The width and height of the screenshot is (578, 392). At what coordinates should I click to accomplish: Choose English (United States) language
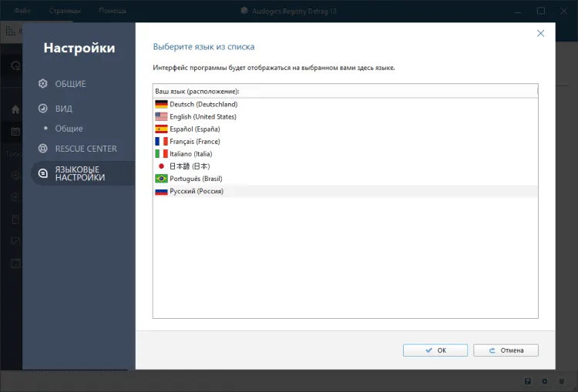coord(345,117)
